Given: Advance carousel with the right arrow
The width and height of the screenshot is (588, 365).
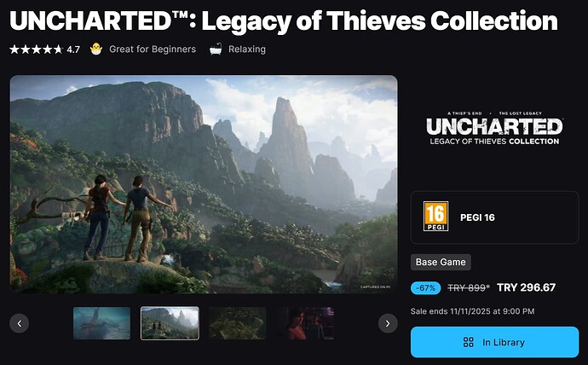Looking at the screenshot, I should pyautogui.click(x=388, y=323).
